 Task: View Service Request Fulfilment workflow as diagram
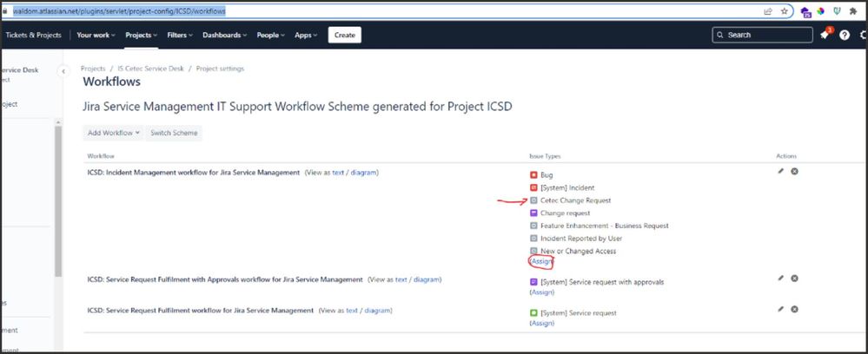coord(378,311)
